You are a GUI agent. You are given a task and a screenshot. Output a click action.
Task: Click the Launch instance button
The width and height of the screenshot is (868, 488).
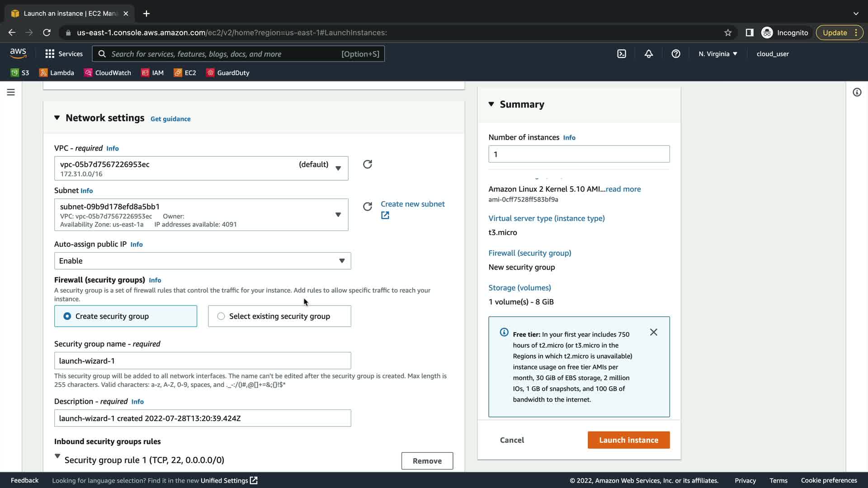[628, 440]
